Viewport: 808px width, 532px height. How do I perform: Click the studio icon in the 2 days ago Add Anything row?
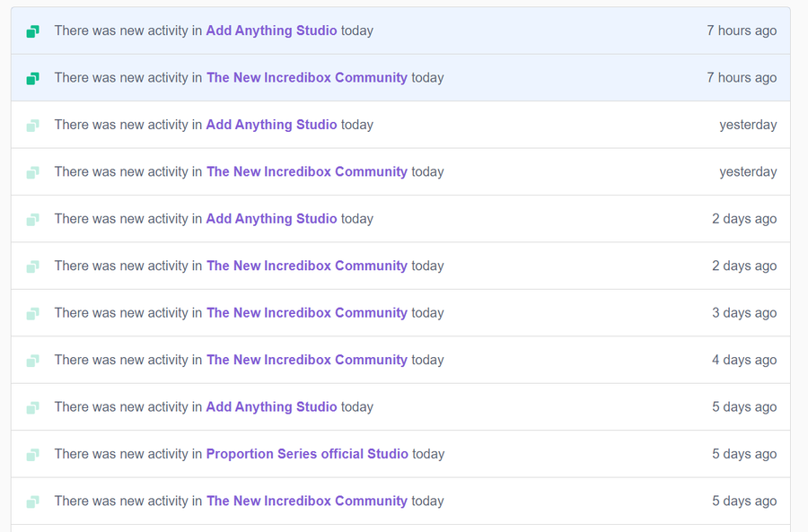coord(33,220)
